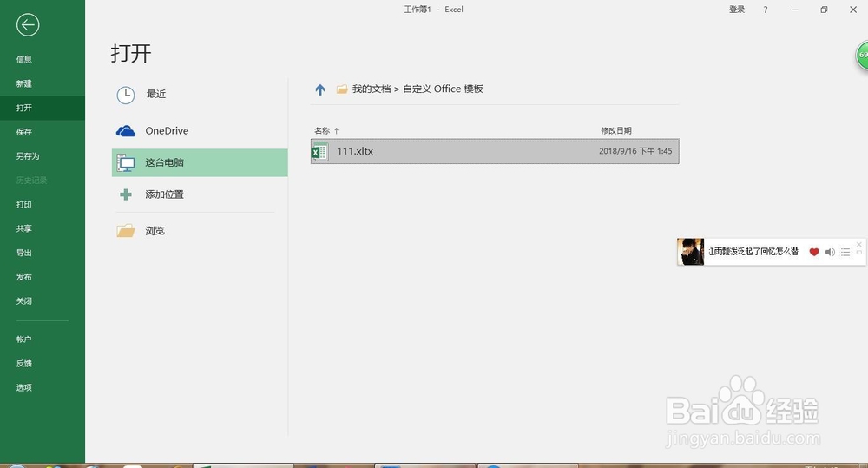Minimize the Excel window
The height and width of the screenshot is (468, 868).
click(x=795, y=10)
